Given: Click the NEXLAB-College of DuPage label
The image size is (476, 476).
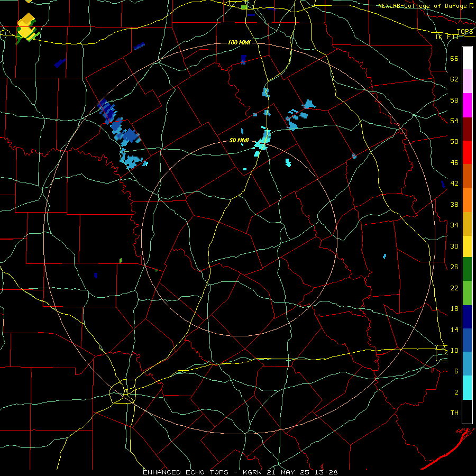Looking at the screenshot, I should pos(423,6).
